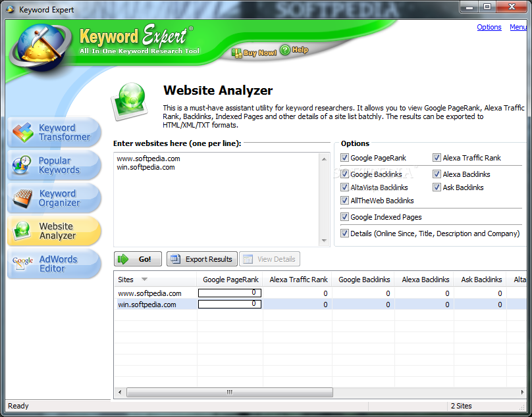Close the Keyword Expert window
This screenshot has height=417, width=532.
point(512,7)
